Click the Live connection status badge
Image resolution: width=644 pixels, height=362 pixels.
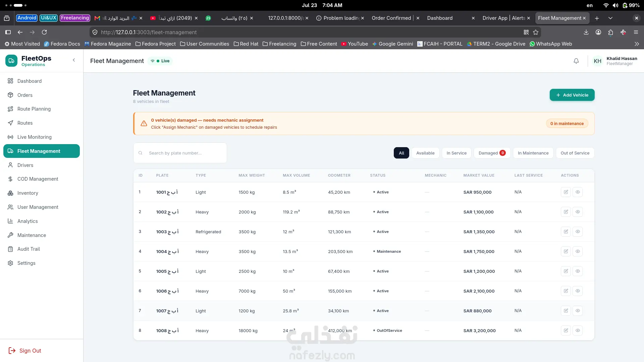[x=160, y=61]
